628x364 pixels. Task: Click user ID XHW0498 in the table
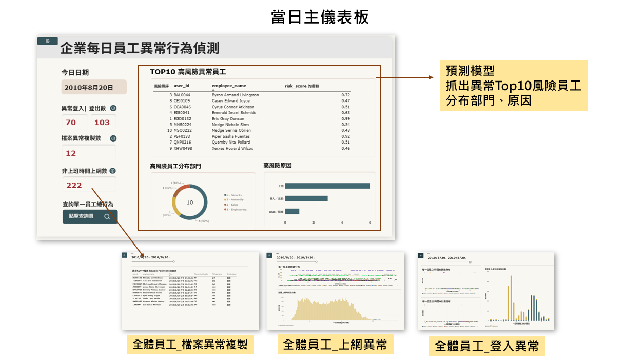point(183,148)
